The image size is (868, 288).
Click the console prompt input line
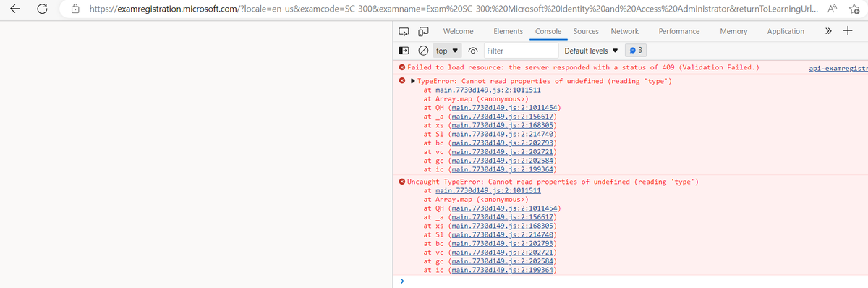click(x=633, y=281)
